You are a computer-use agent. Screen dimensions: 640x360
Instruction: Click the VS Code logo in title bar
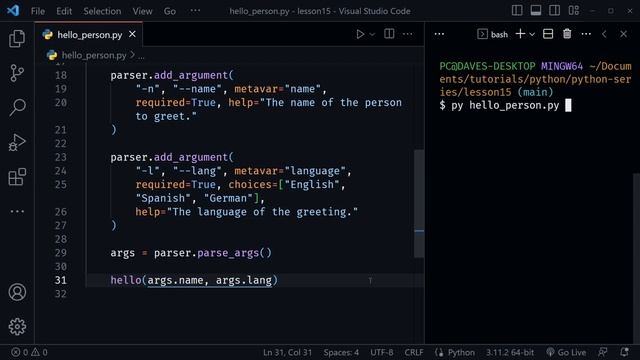(x=13, y=11)
